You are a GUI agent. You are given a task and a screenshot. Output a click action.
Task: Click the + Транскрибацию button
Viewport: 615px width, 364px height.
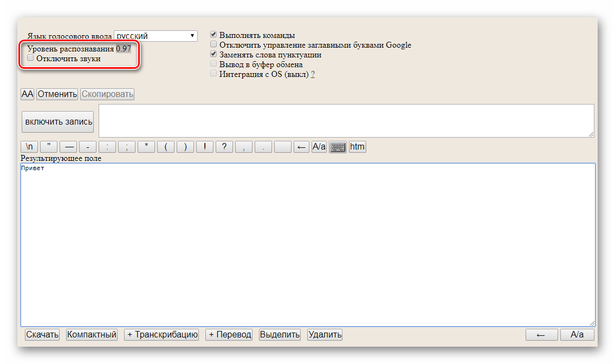tap(161, 335)
